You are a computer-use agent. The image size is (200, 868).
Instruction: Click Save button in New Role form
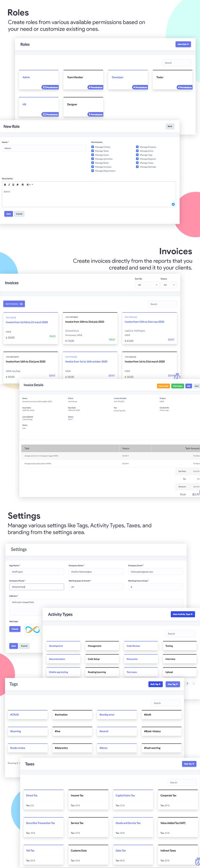point(8,213)
